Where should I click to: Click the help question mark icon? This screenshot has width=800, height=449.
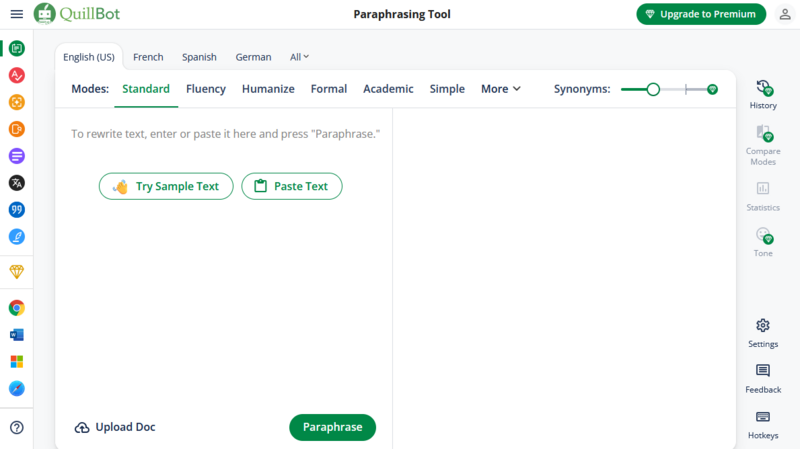point(16,427)
